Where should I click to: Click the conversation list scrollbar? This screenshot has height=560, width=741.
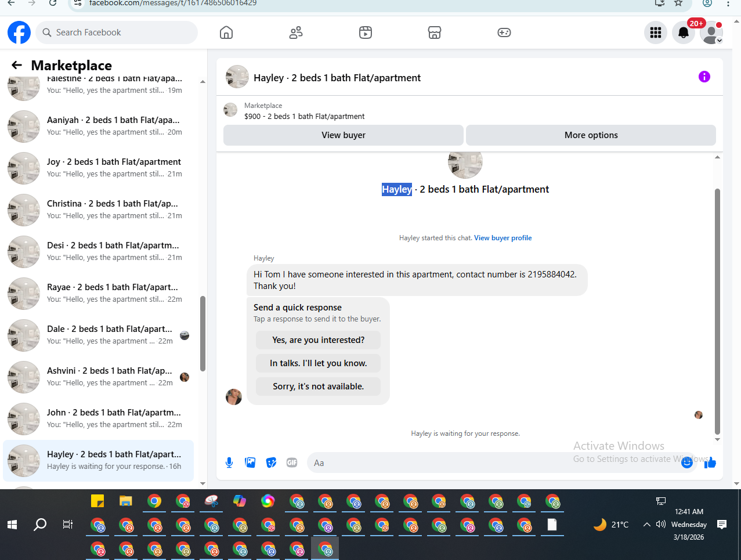click(203, 334)
